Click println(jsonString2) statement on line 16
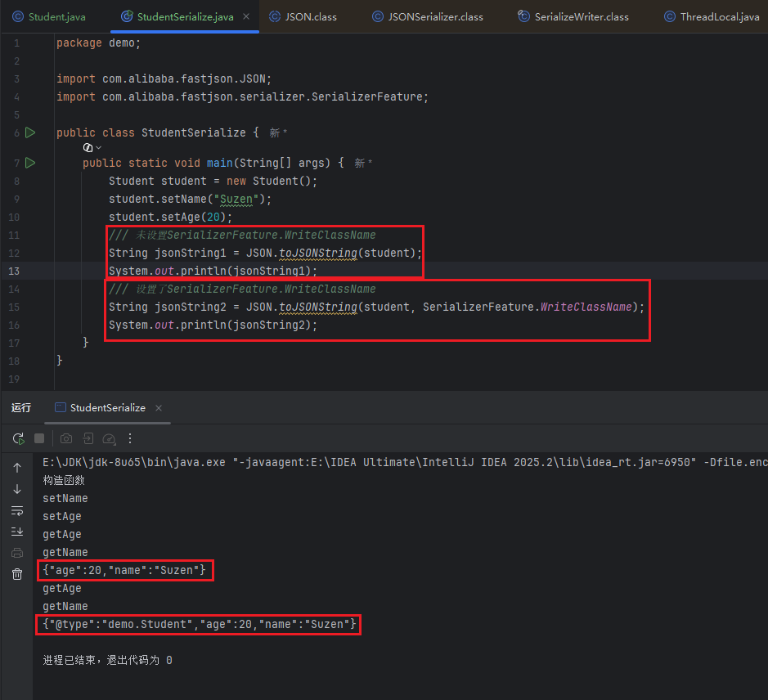Viewport: 768px width, 700px height. tap(213, 325)
